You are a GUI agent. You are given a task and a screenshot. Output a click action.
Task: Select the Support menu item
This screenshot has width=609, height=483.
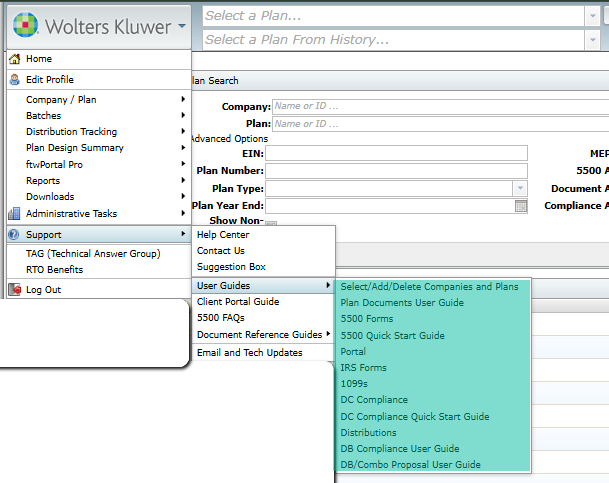tap(99, 235)
